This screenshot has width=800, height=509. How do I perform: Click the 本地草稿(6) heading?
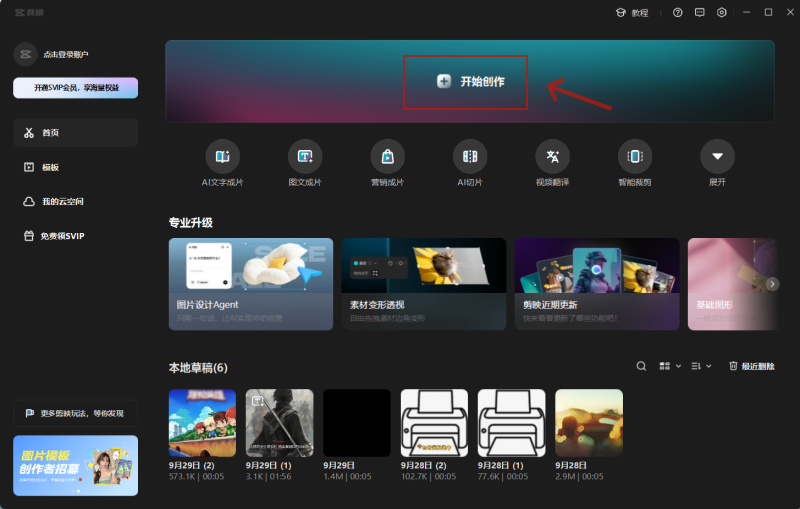pos(198,368)
